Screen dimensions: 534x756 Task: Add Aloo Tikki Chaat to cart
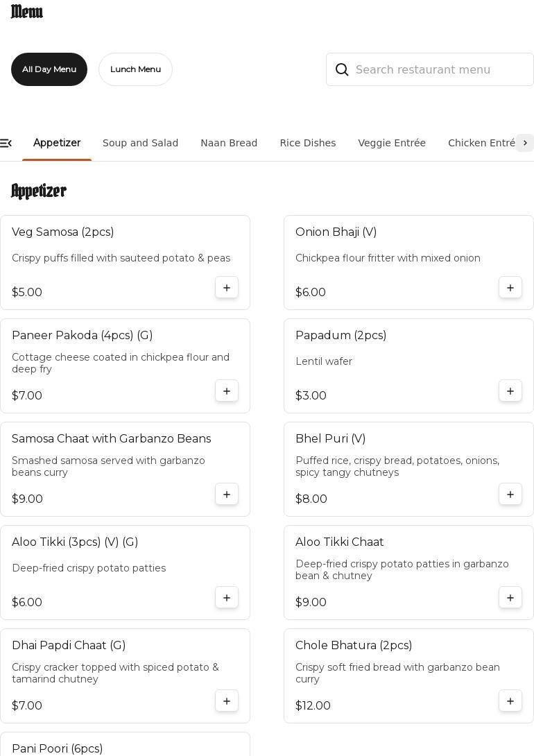coord(510,598)
